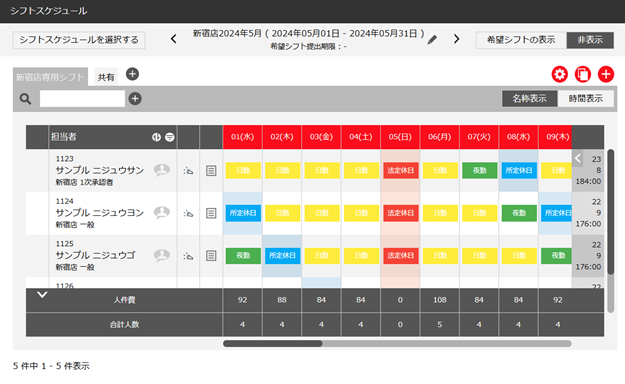This screenshot has width=625, height=384.
Task: Click the 5 件中 1 - 5 件表示 text
Action: [x=51, y=366]
